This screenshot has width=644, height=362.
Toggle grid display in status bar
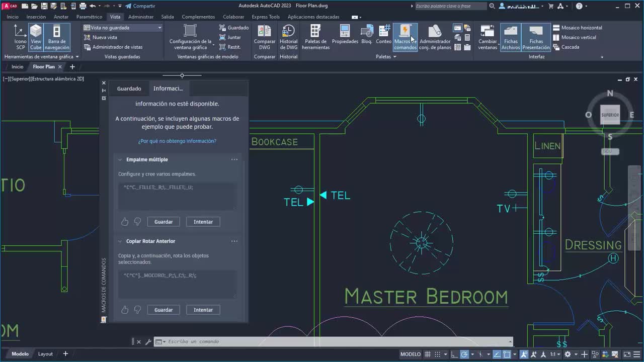point(428,354)
